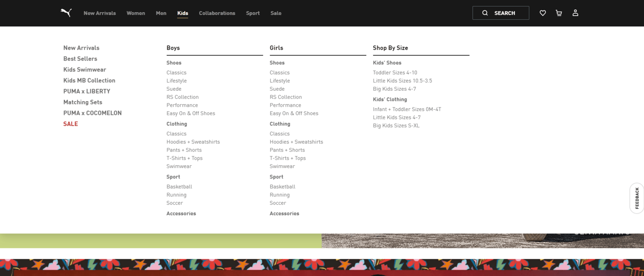
Task: Open the Feedback side tab
Action: (637, 198)
